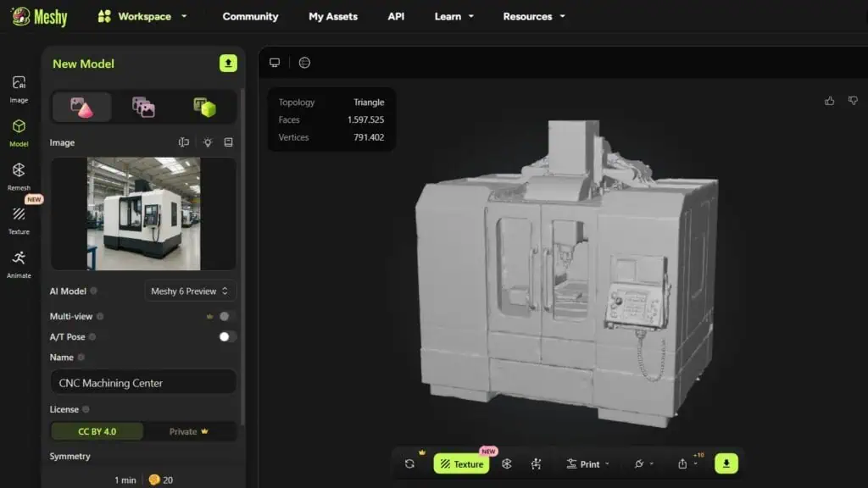Click the globe icon in the viewport toolbar
Image resolution: width=868 pixels, height=488 pixels.
303,63
